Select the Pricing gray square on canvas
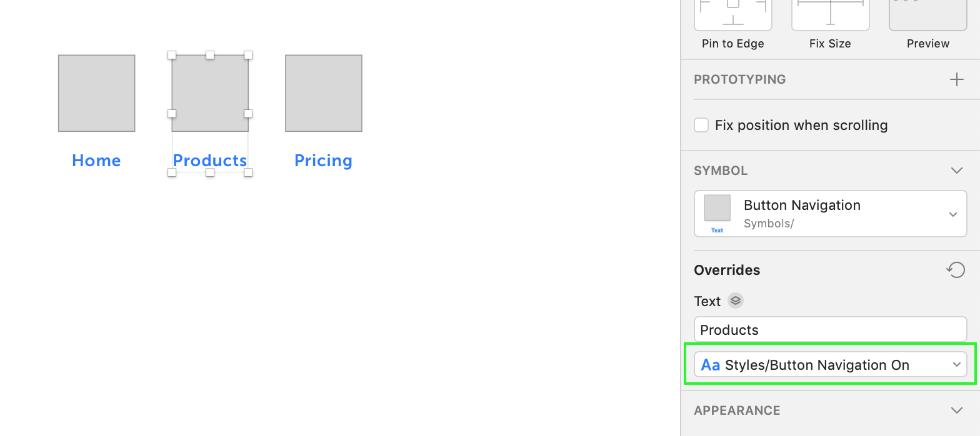This screenshot has height=436, width=980. (324, 93)
